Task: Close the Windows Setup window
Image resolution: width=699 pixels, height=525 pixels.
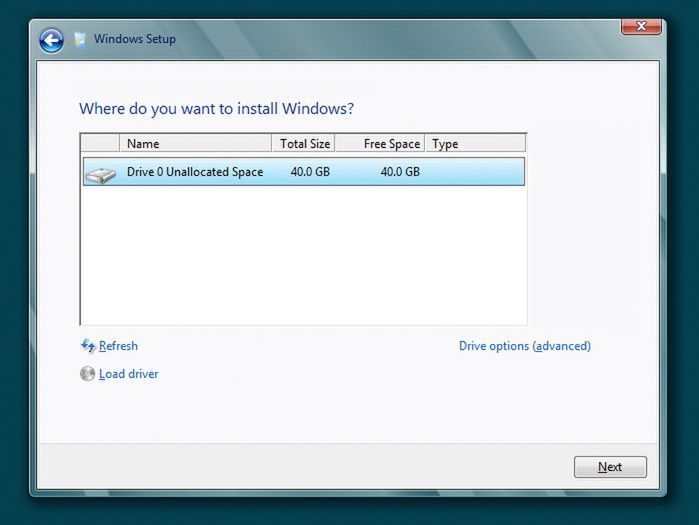Action: coord(641,26)
